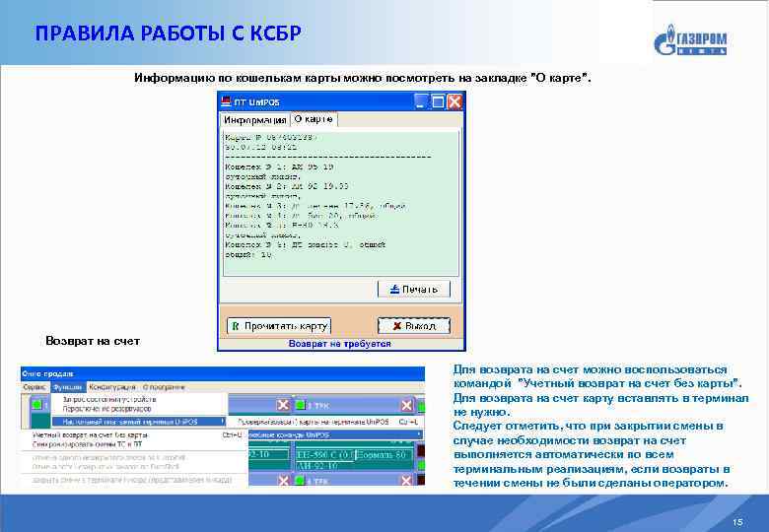The height and width of the screenshot is (532, 769).
Task: Click the Окно продаж title bar
Action: point(223,373)
